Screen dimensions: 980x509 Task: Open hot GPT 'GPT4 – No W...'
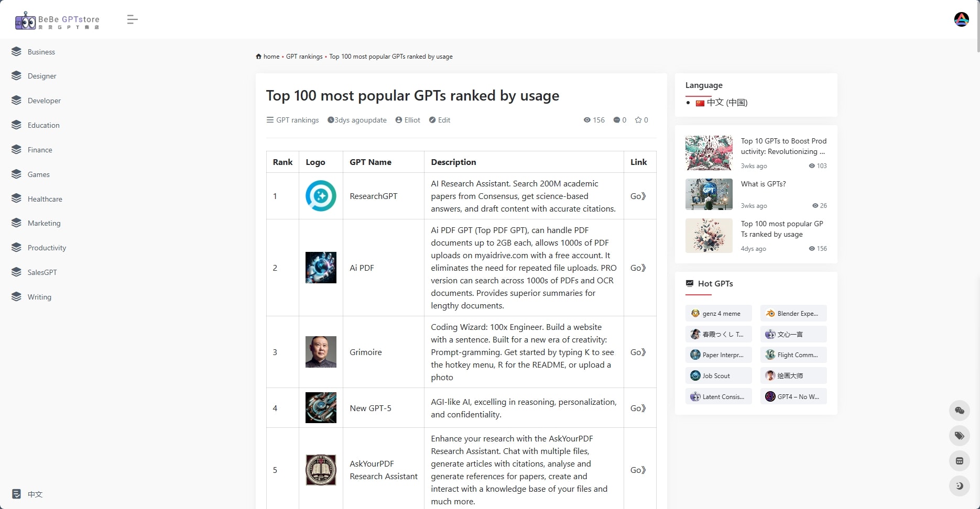[x=793, y=396]
